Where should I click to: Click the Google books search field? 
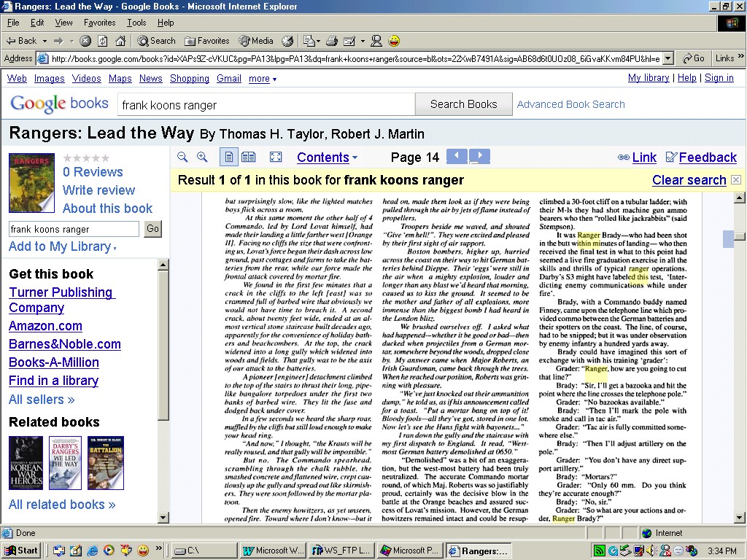pos(266,105)
